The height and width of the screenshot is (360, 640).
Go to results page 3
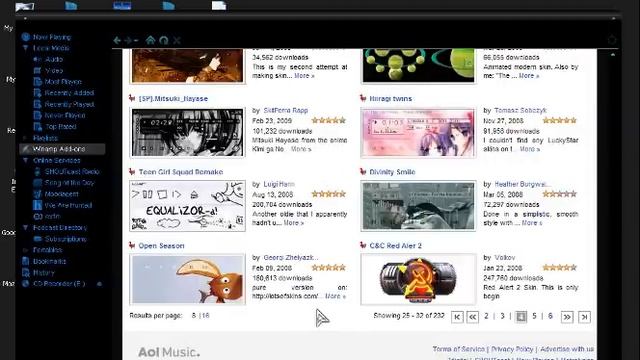(502, 316)
